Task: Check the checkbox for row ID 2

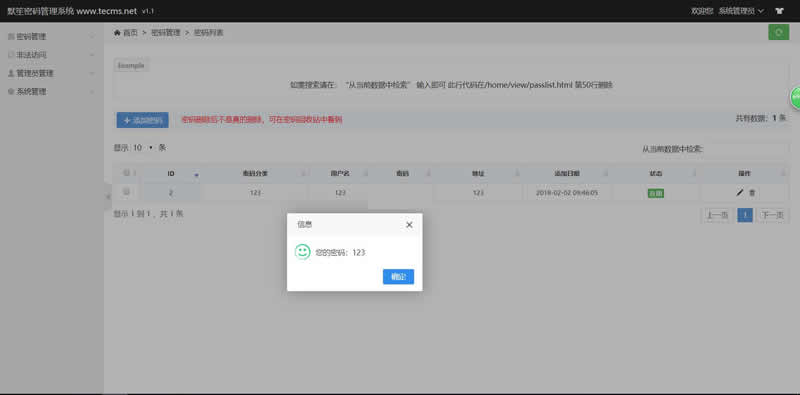Action: pyautogui.click(x=126, y=192)
